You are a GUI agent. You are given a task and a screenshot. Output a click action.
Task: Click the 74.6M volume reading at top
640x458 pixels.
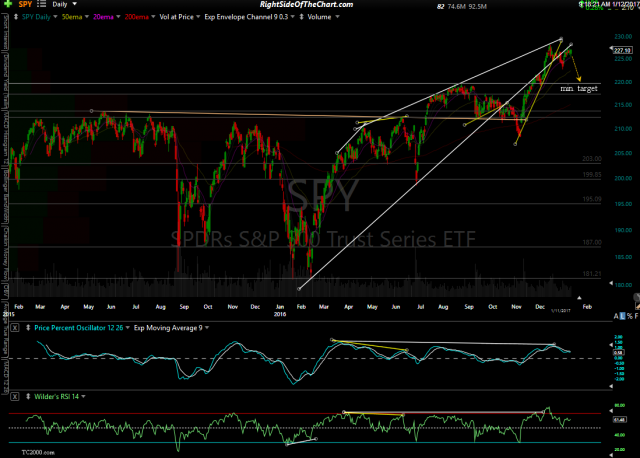(455, 7)
